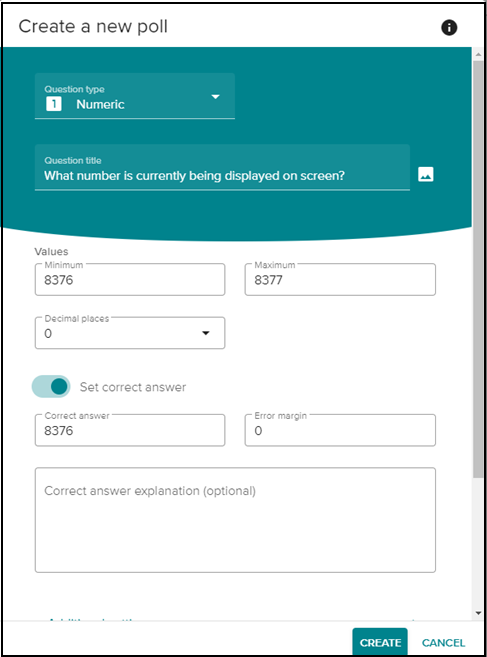Click the scrollbar up arrow
487x657 pixels.
click(478, 54)
